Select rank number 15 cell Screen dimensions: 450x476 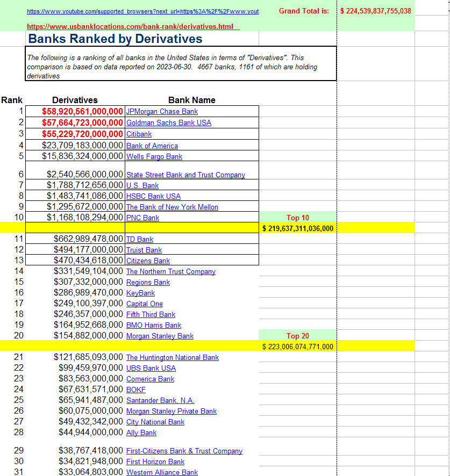(x=19, y=282)
